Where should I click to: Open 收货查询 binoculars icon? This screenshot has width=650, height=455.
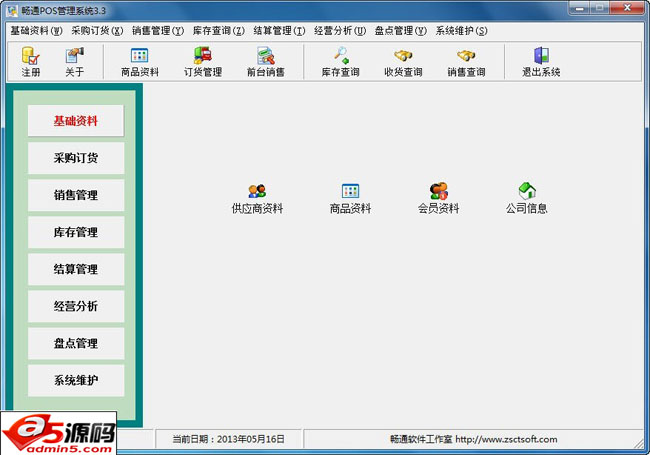403,62
